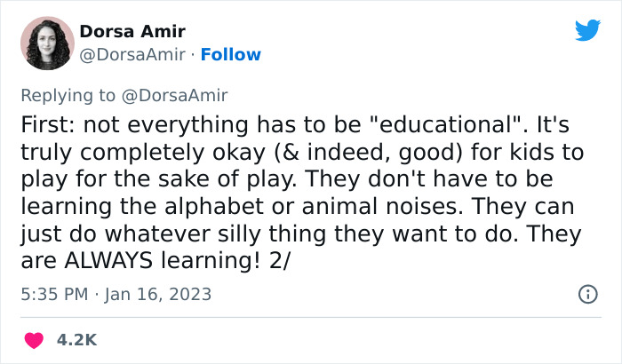The width and height of the screenshot is (622, 364).
Task: Open Dorsa Amir's profile photo
Action: click(42, 44)
